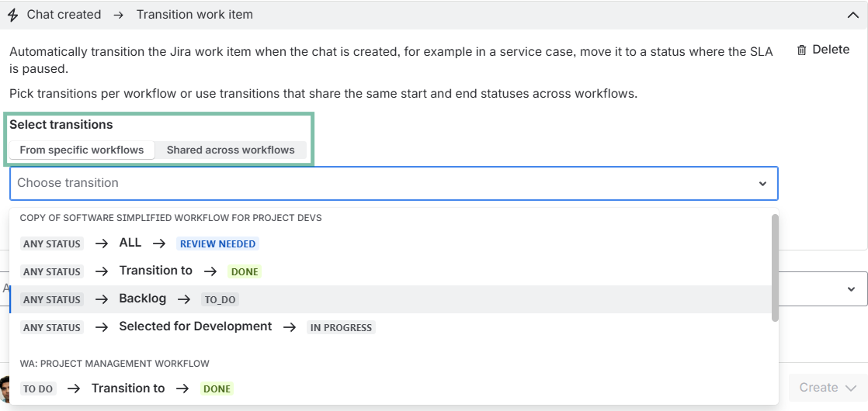Click the REVIEW NEEDED status badge
The height and width of the screenshot is (411, 868).
click(217, 243)
